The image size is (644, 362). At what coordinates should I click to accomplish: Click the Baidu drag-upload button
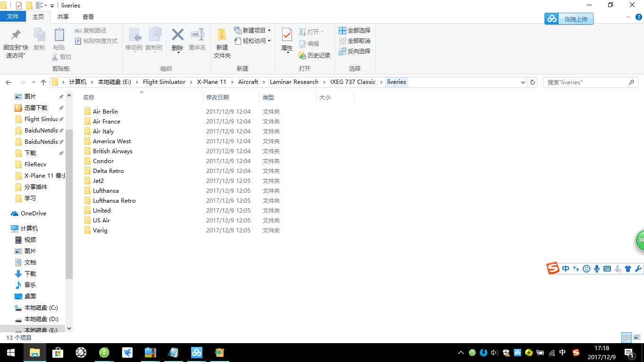point(569,19)
